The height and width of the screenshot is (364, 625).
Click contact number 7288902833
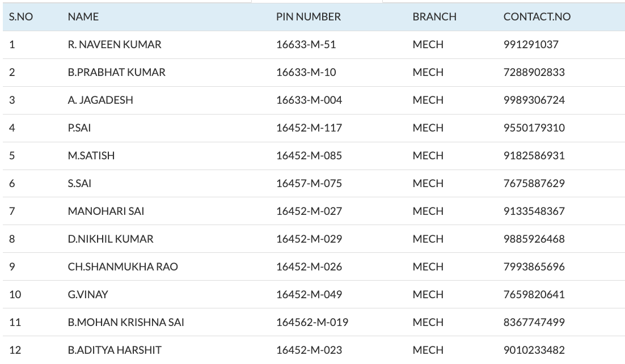[x=534, y=72]
